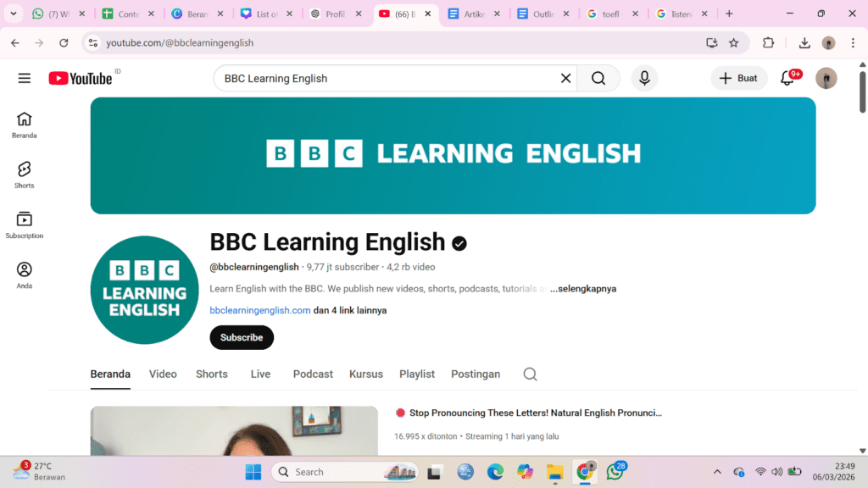Switch to the Video tab

(163, 374)
